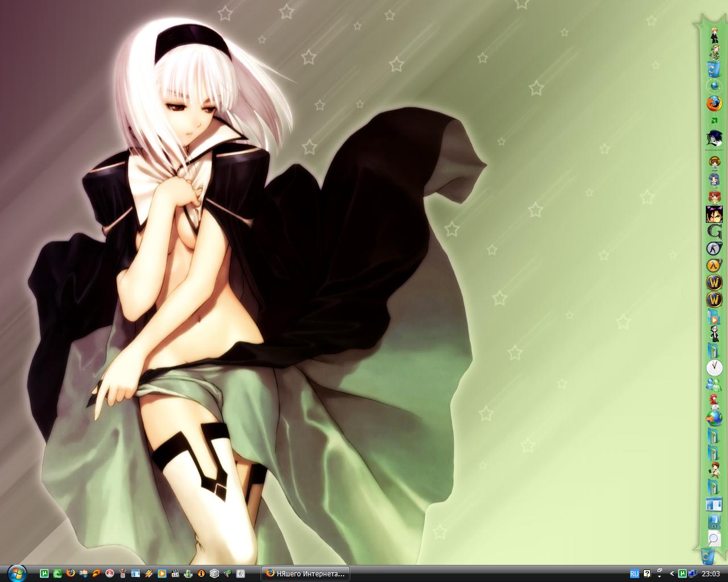This screenshot has width=728, height=582.
Task: Switch to the НЯшего Интернета Firefox window
Action: (x=305, y=573)
